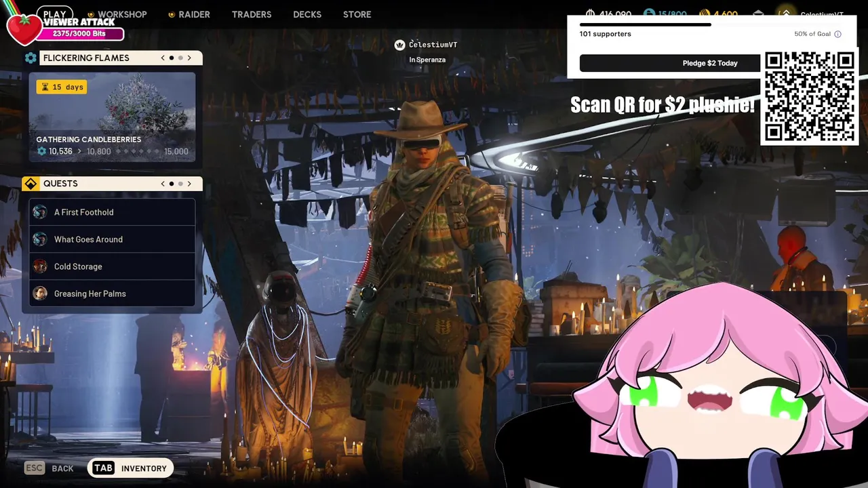Screen dimensions: 868x488
Task: Click the 15 days hourglass timer badge
Action: tap(62, 87)
